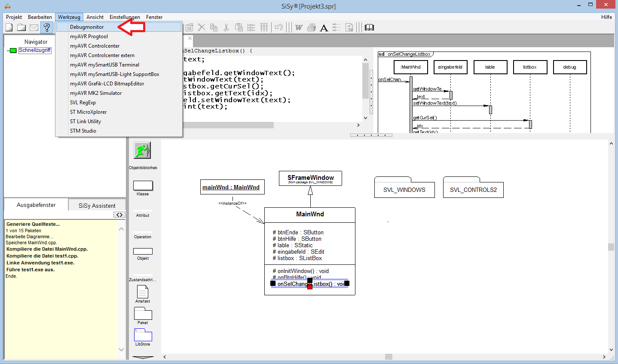Screen dimensions: 618x364
Task: Click the new project icon in toolbar
Action: tap(9, 27)
